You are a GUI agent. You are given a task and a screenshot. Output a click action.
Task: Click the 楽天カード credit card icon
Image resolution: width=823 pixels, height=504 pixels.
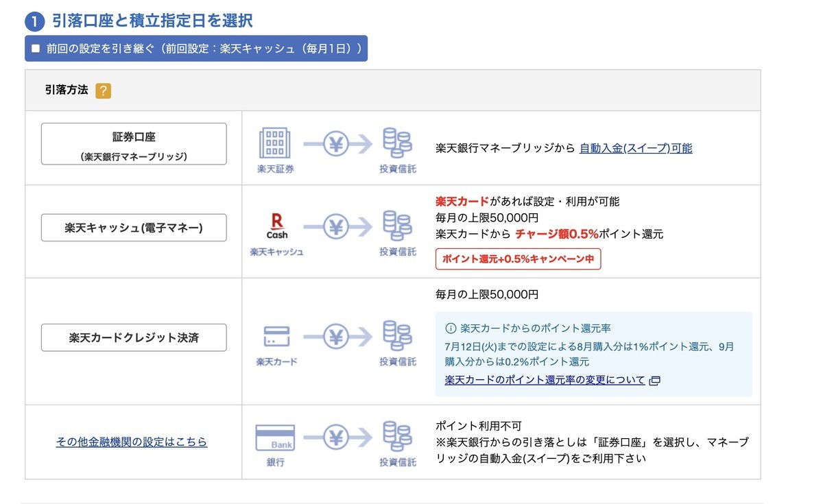point(276,337)
